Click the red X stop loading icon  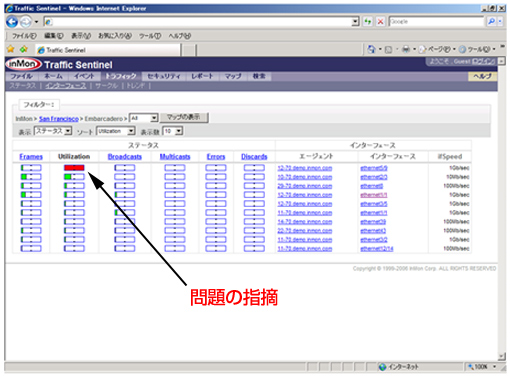[380, 22]
